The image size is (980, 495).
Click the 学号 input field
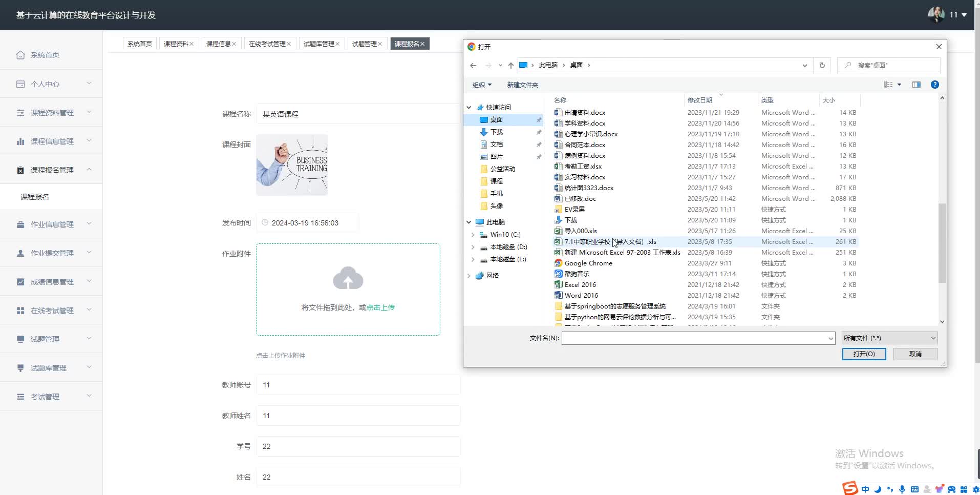tap(358, 446)
